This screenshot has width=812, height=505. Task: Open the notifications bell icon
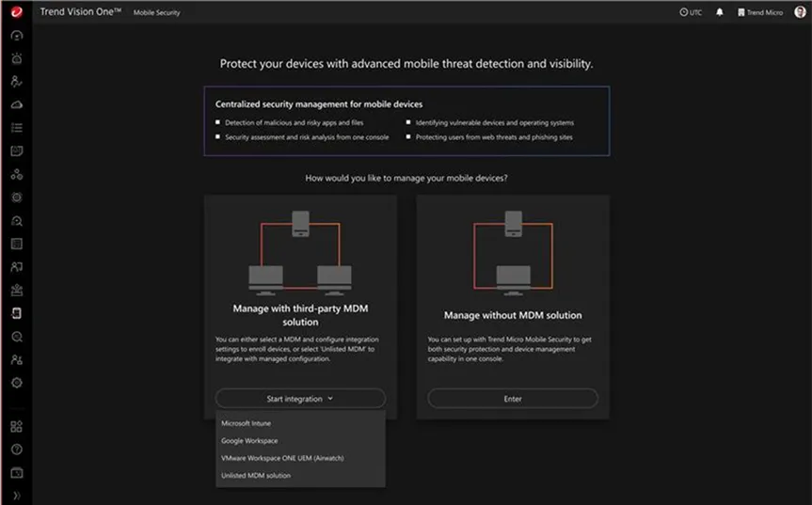720,12
